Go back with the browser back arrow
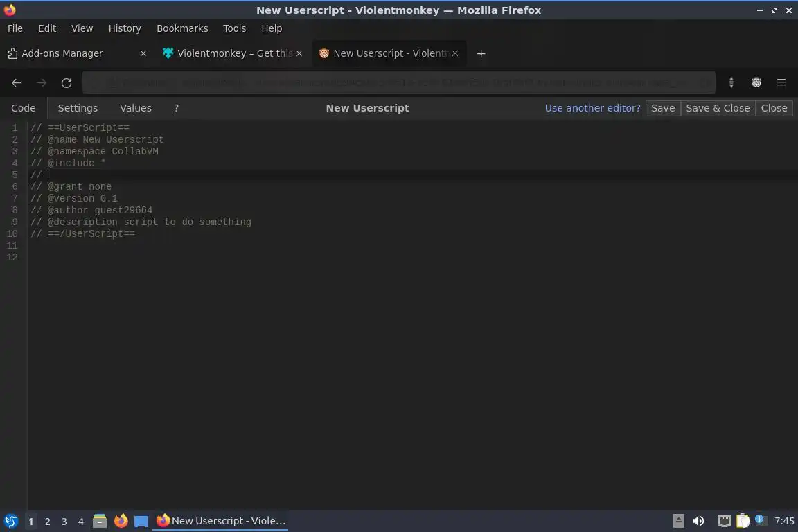Image resolution: width=798 pixels, height=532 pixels. [17, 82]
